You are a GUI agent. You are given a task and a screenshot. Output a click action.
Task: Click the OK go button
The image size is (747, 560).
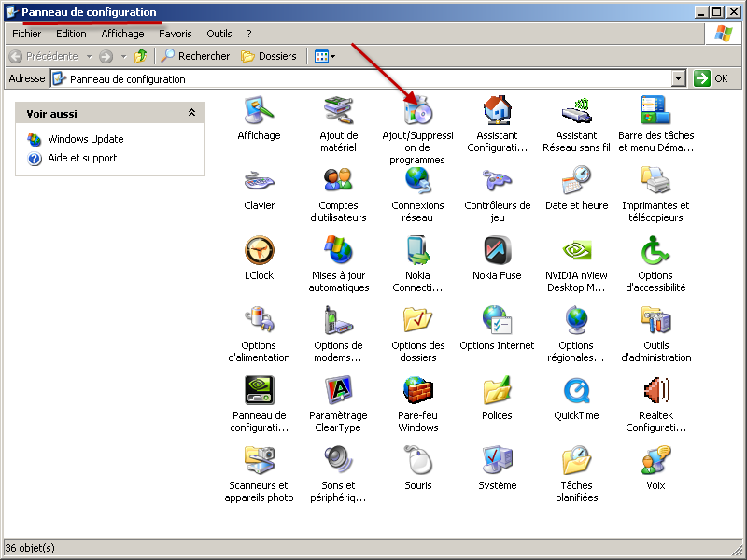[712, 78]
